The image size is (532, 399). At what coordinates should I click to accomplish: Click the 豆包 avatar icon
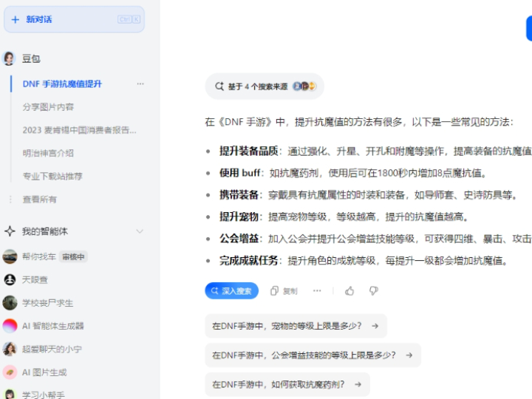pyautogui.click(x=9, y=58)
